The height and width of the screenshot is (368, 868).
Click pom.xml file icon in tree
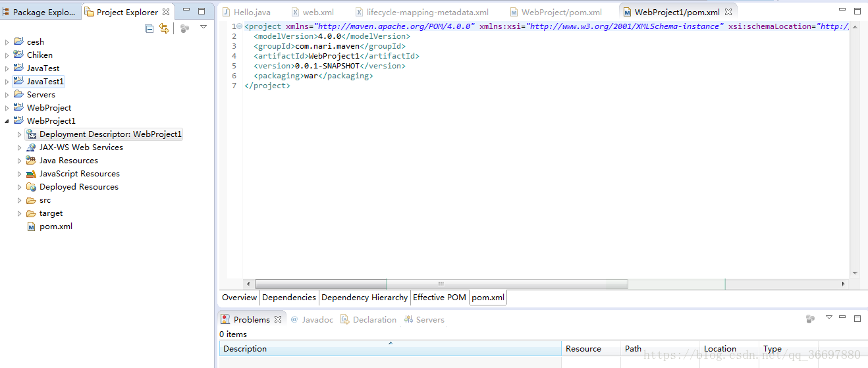[31, 226]
